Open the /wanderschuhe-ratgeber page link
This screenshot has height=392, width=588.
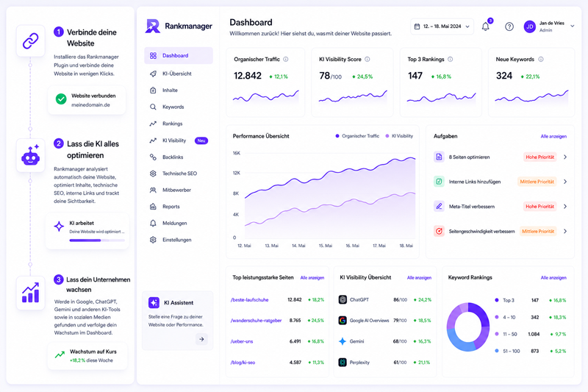coord(256,321)
